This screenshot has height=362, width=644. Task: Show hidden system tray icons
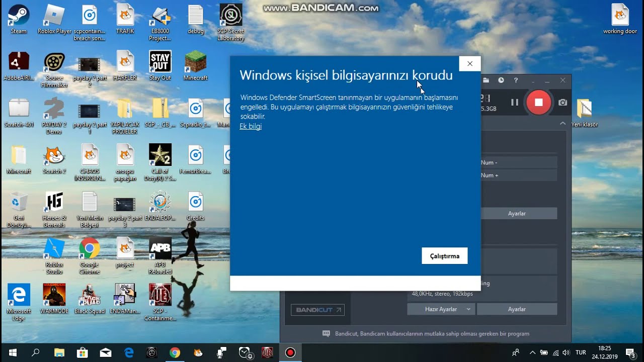[532, 352]
